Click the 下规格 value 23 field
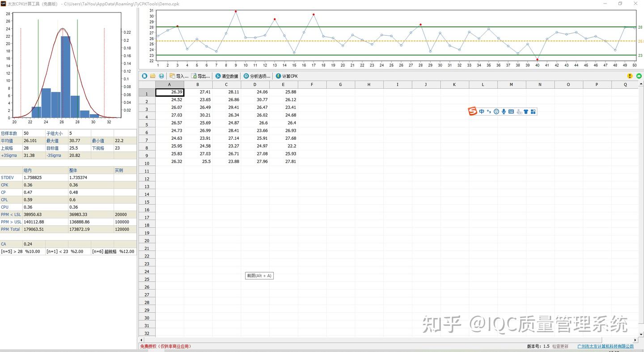The image size is (644, 352). (x=125, y=148)
